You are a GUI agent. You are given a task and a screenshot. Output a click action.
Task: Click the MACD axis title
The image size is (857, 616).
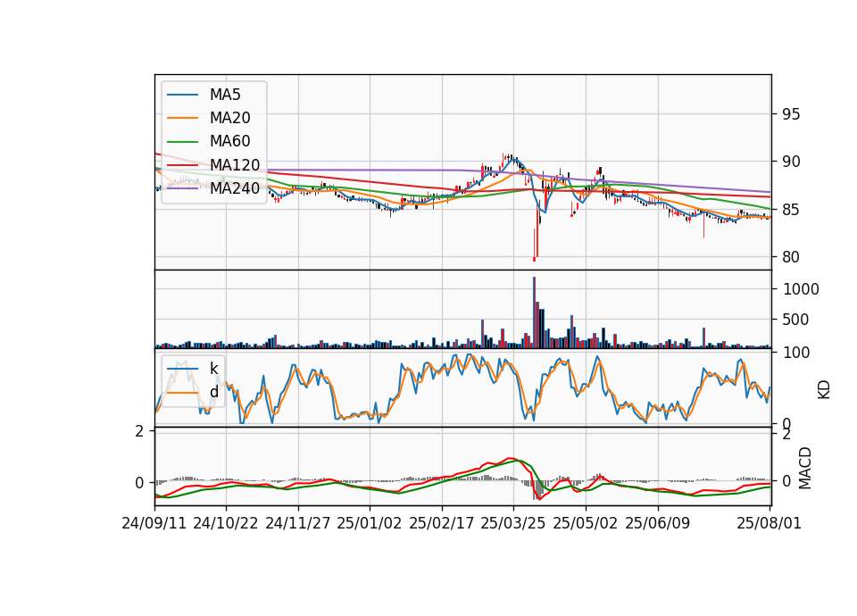pyautogui.click(x=804, y=468)
